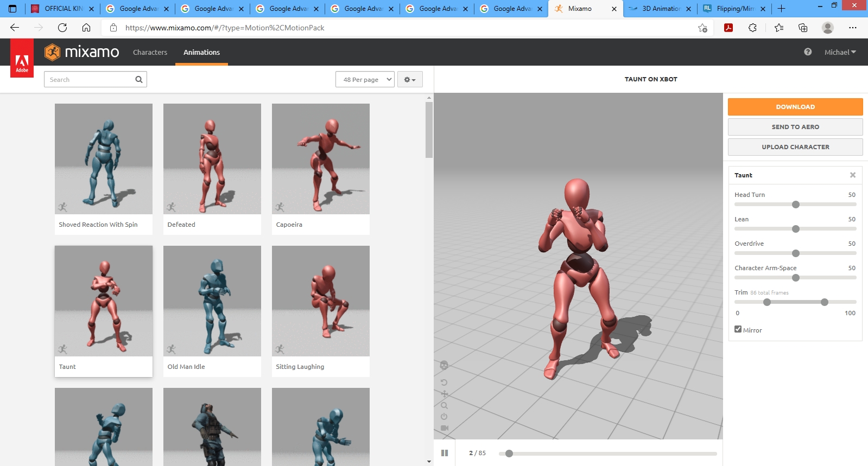
Task: Click the power reset icon in viewport
Action: 444,417
